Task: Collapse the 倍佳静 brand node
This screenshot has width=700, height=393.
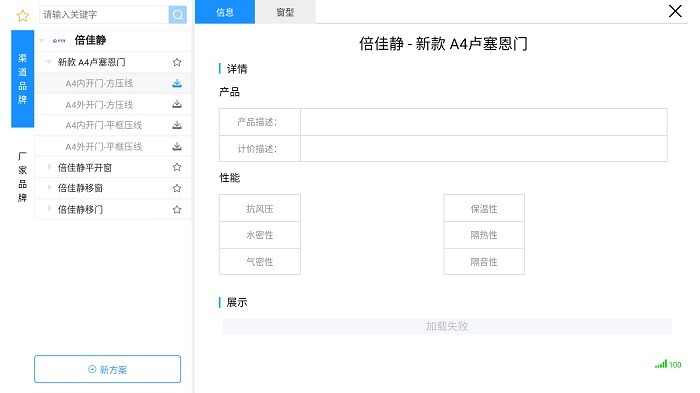Action: 42,41
